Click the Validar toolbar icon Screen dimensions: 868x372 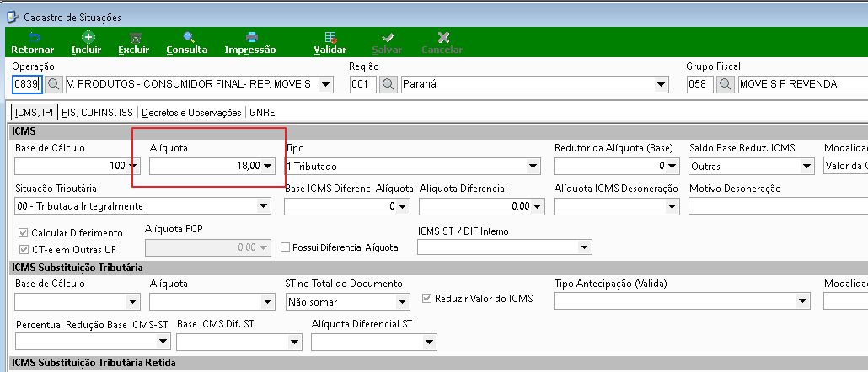click(x=331, y=38)
